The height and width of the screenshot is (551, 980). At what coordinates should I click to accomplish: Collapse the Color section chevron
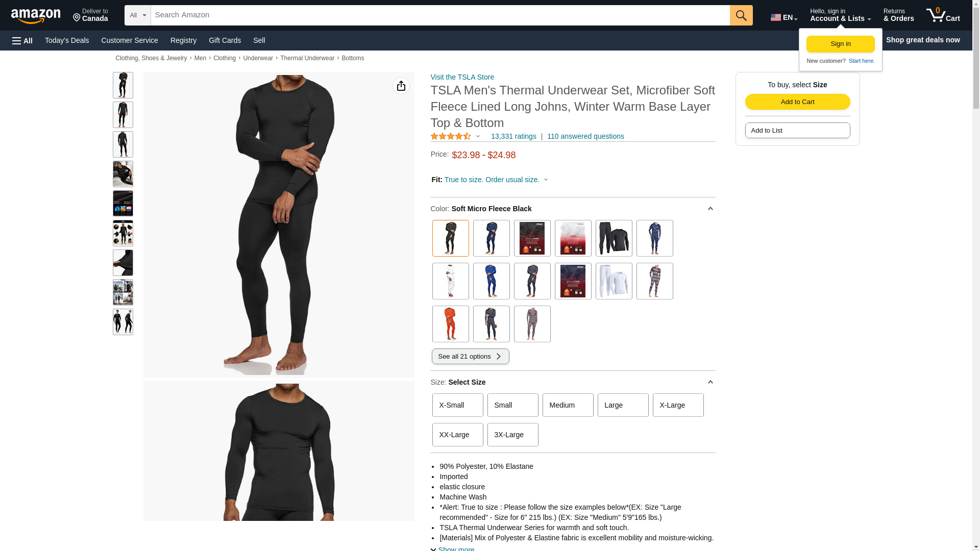[710, 209]
